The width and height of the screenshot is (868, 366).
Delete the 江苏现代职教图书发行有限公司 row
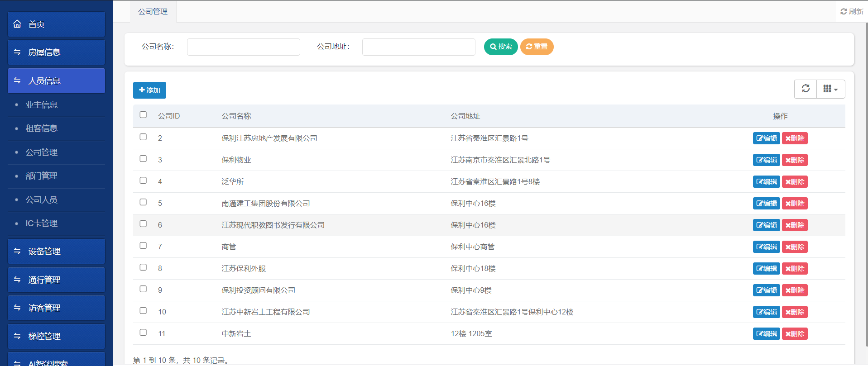coord(795,225)
